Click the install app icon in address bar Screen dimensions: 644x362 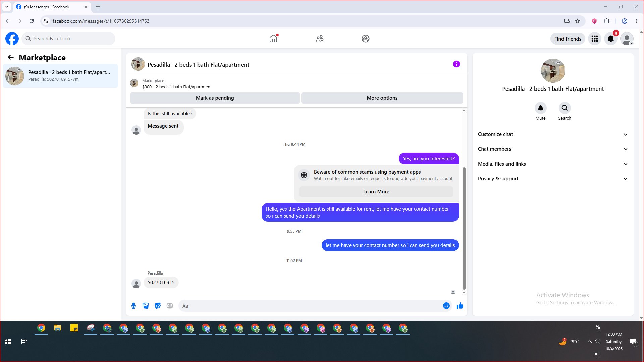567,21
